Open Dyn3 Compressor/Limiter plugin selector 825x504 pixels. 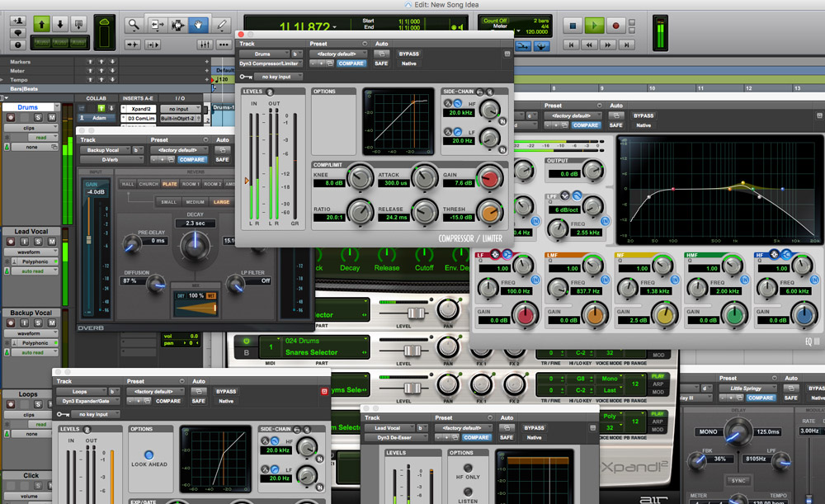[x=271, y=64]
